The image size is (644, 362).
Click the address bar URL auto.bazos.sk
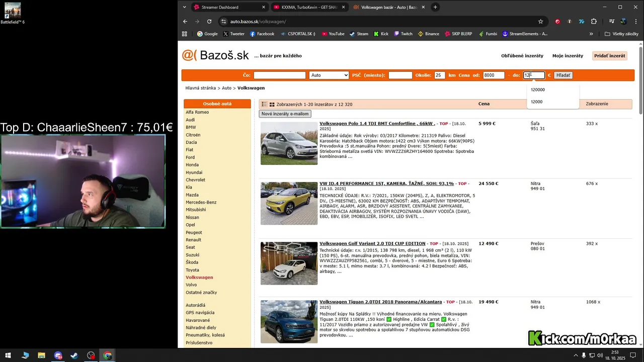[258, 22]
